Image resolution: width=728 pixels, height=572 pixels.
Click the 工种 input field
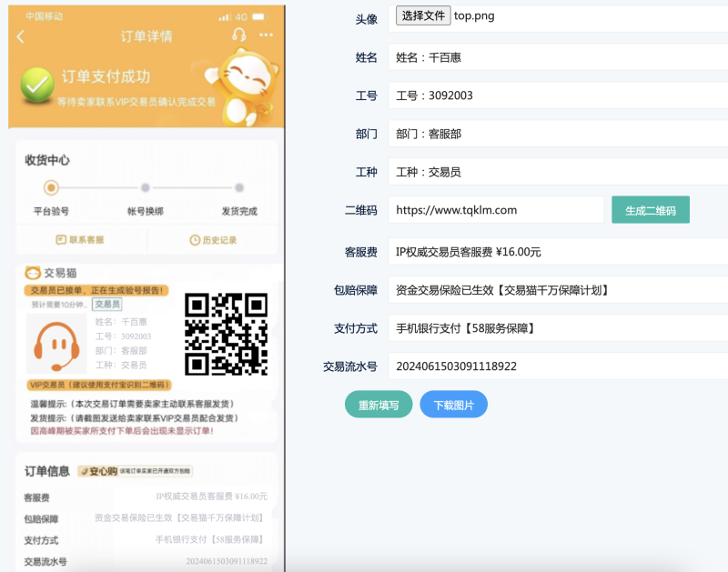click(558, 172)
